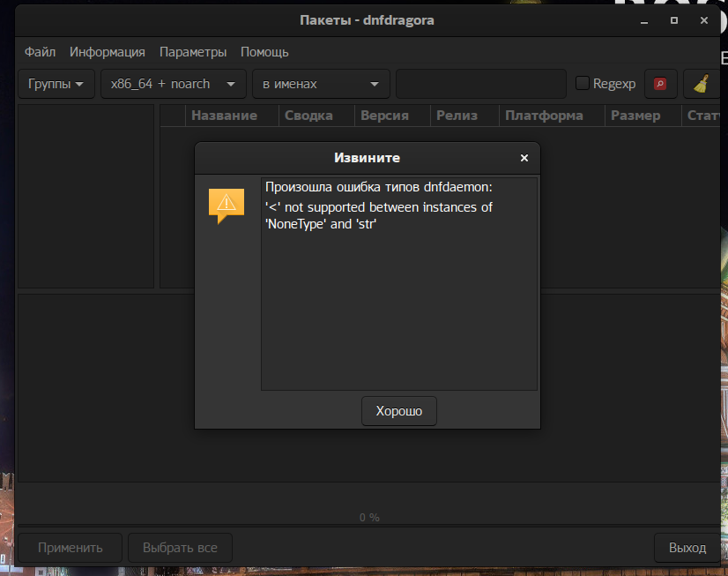Sort by the Сводка column header
Viewport: 728px width, 576px height.
click(316, 116)
